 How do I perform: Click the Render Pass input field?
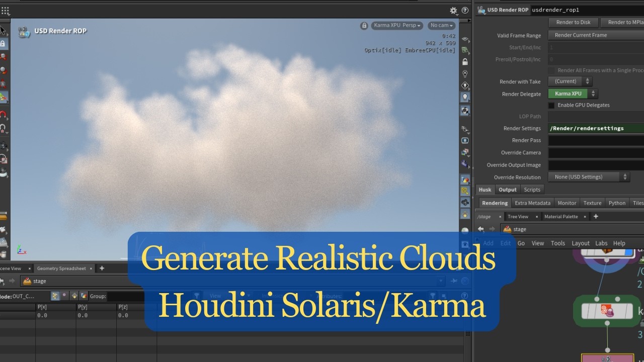(x=596, y=140)
